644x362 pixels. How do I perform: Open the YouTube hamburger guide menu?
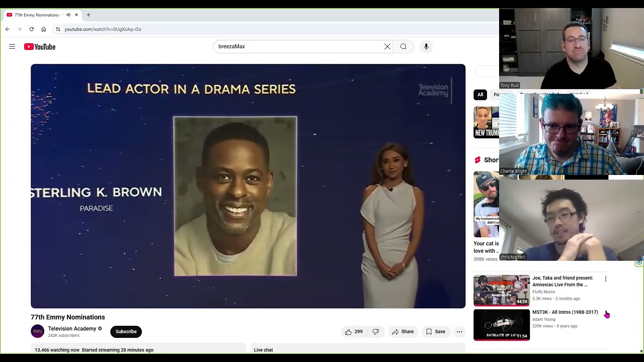tap(12, 47)
